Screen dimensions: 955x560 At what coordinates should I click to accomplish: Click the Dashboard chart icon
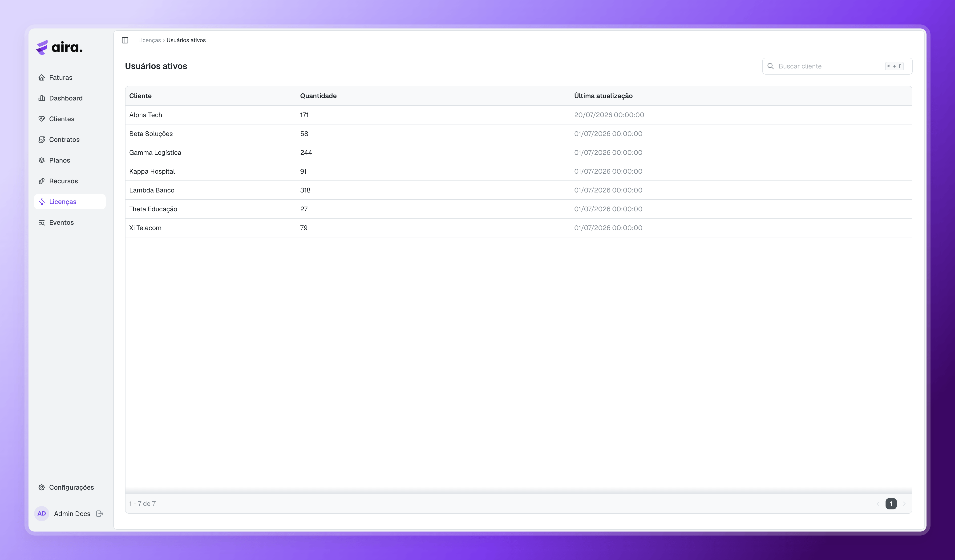pos(42,98)
